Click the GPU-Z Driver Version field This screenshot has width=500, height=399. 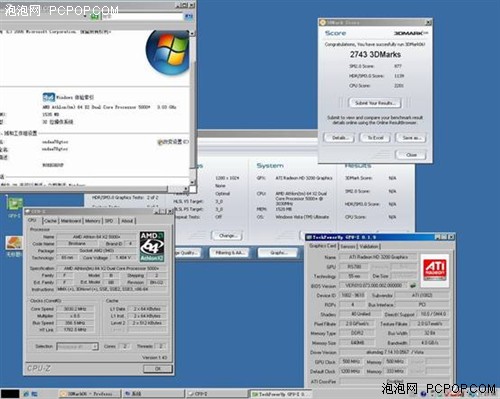click(394, 352)
